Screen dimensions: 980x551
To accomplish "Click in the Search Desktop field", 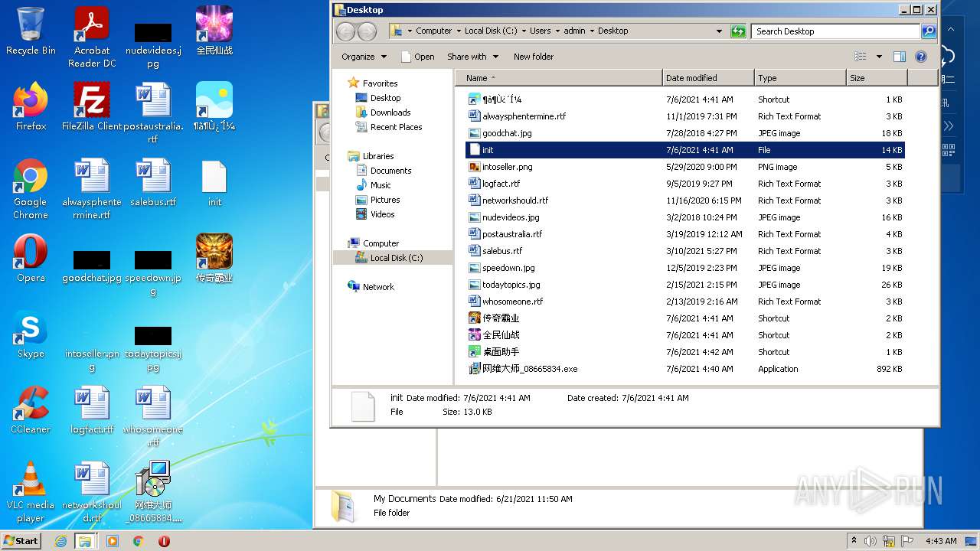I will point(836,31).
